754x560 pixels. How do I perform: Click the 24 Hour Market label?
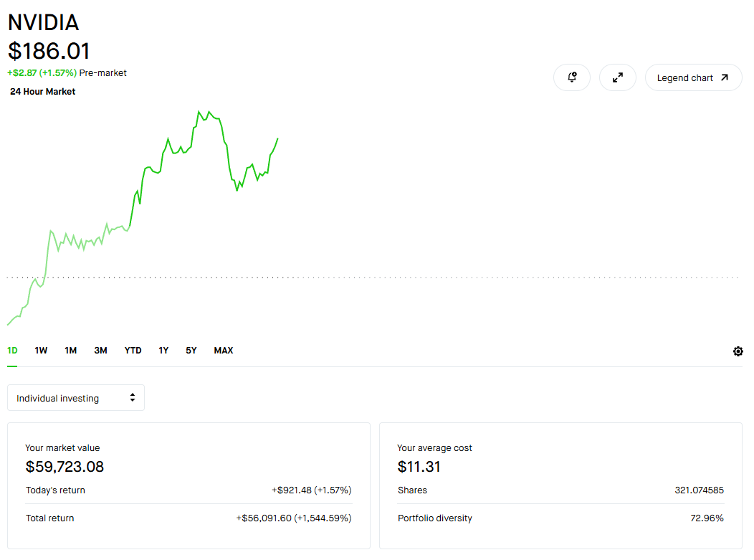pos(43,91)
